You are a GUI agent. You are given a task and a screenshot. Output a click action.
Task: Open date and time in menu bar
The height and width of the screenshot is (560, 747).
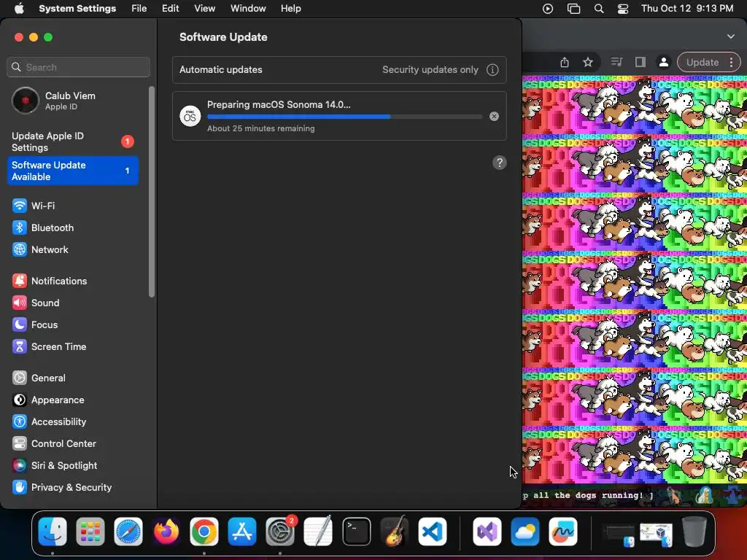[687, 9]
